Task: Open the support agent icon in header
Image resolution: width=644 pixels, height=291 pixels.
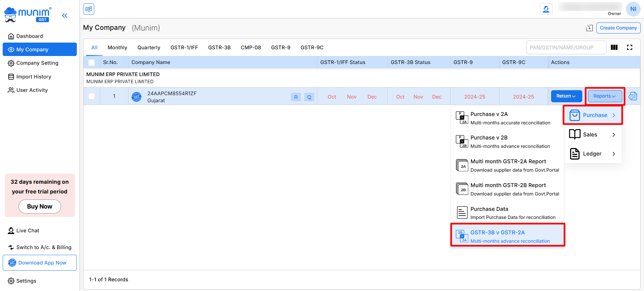Action: point(546,9)
